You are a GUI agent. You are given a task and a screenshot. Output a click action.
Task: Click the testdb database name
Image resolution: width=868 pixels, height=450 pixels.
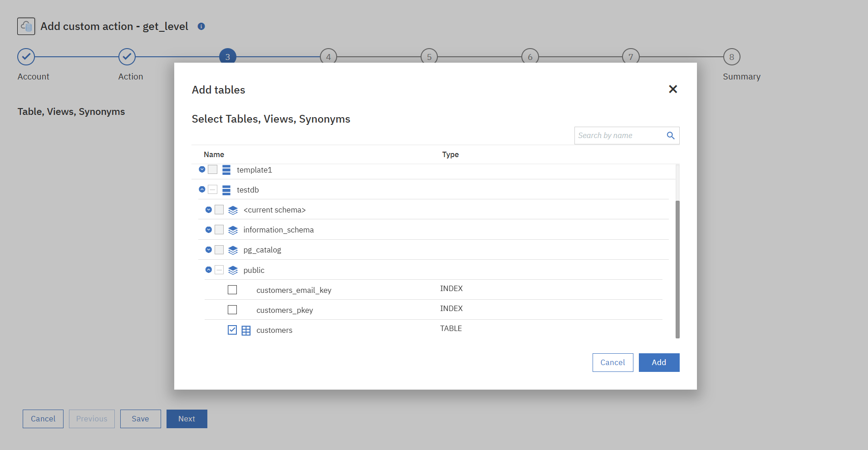tap(248, 190)
